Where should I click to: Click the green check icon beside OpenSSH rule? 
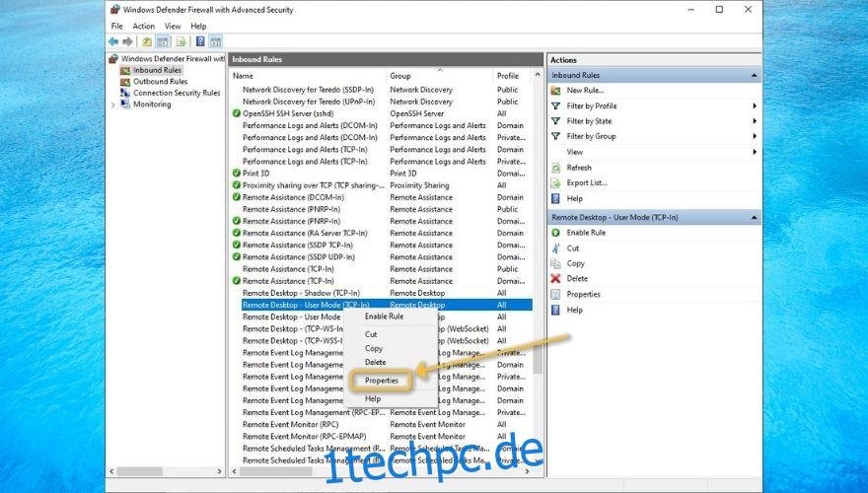[237, 113]
